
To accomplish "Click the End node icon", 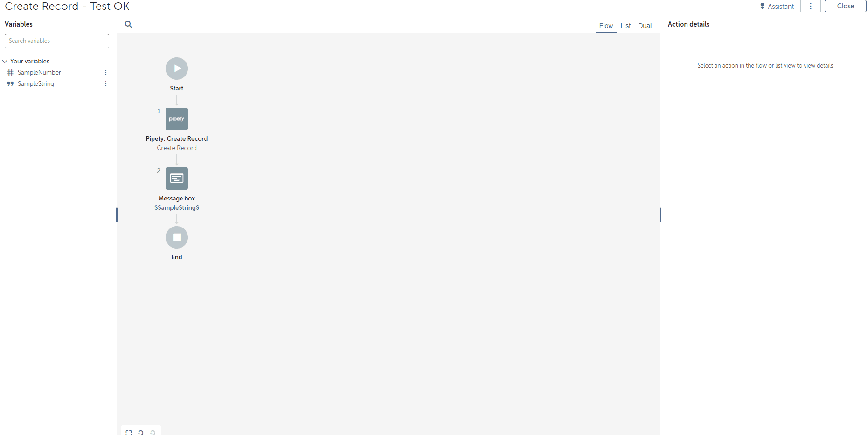I will [177, 237].
